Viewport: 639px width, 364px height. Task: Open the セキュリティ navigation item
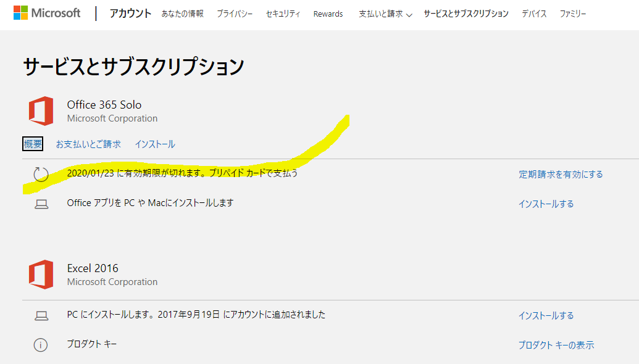tap(283, 14)
